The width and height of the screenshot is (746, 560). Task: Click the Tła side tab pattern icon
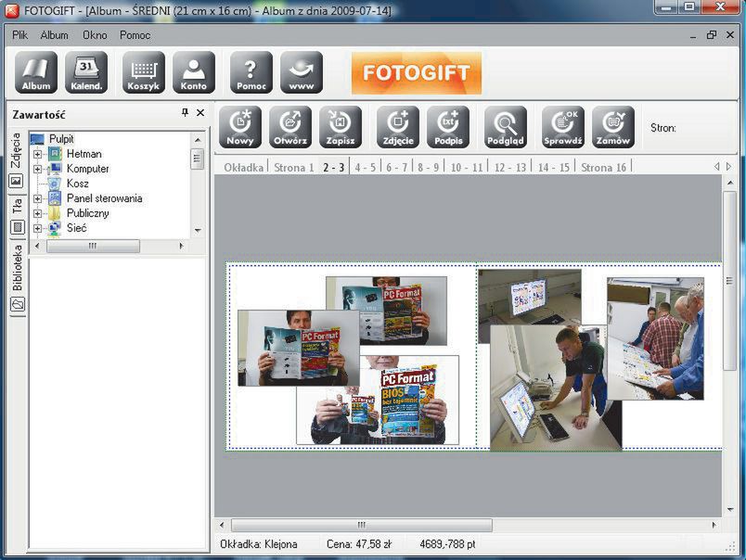click(x=17, y=227)
